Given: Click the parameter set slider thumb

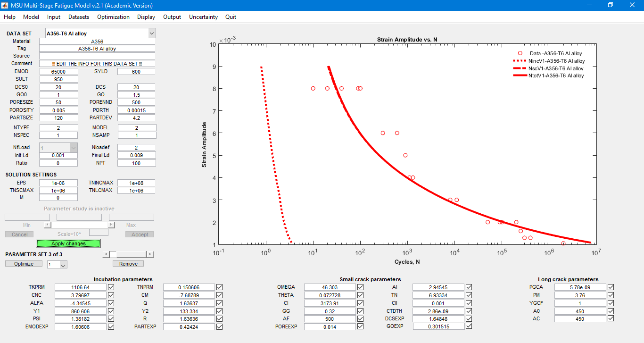Looking at the screenshot, I should [x=113, y=254].
